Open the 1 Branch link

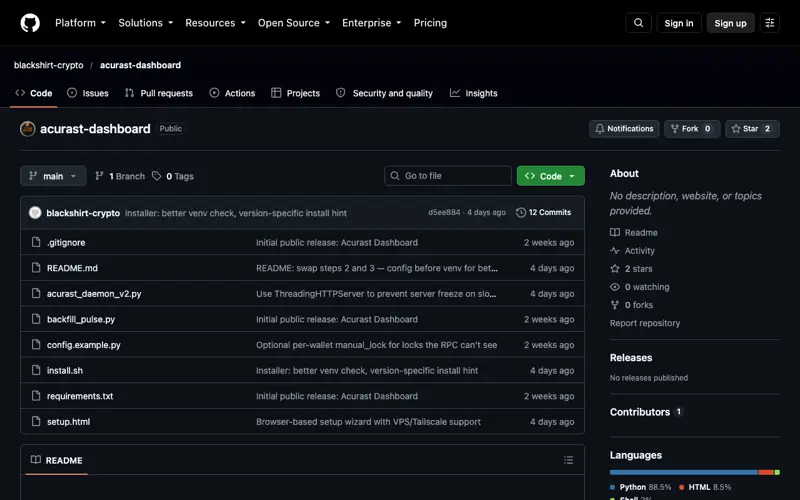click(120, 176)
